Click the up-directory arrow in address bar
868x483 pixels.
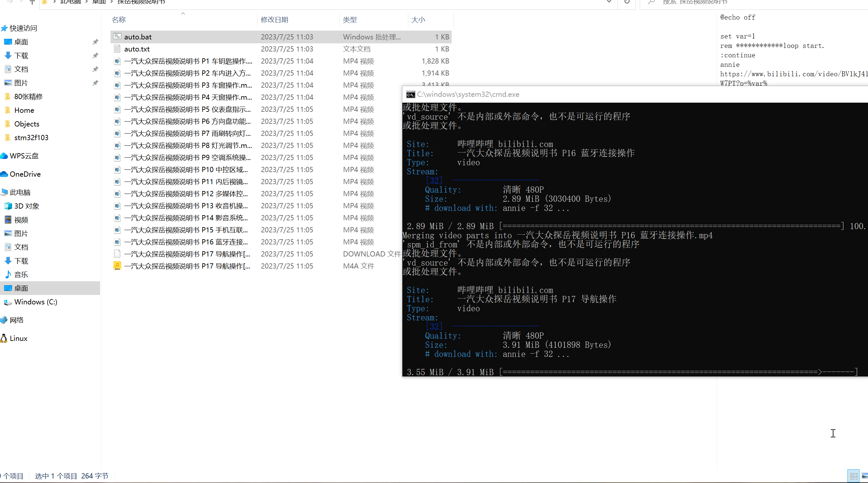point(32,2)
